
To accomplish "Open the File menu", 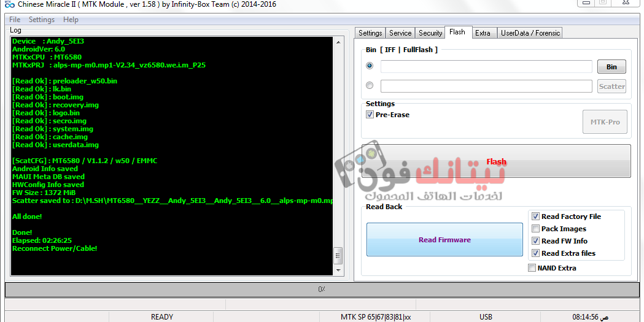I will coord(15,19).
